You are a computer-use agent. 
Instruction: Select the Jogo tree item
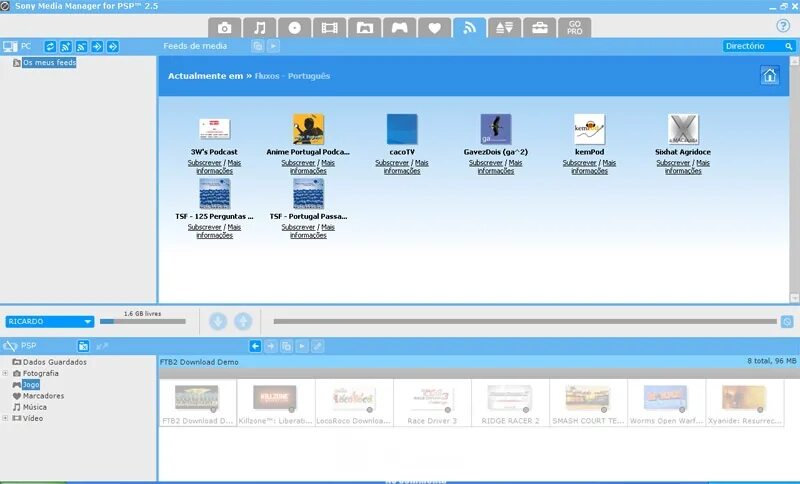31,385
